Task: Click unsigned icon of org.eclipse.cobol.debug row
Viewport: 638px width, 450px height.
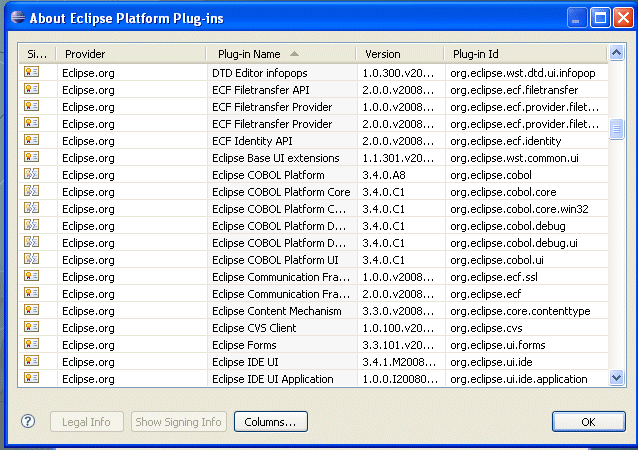Action: (x=31, y=225)
